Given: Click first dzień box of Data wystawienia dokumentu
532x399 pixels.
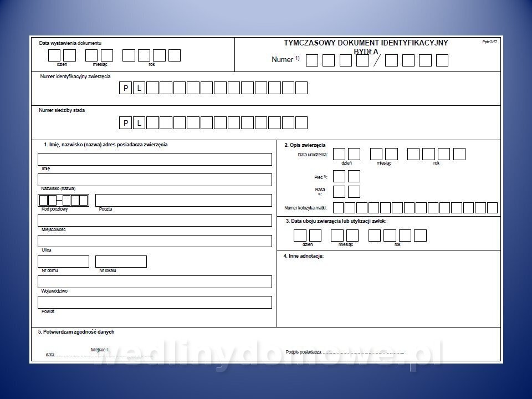Looking at the screenshot, I should click(54, 55).
